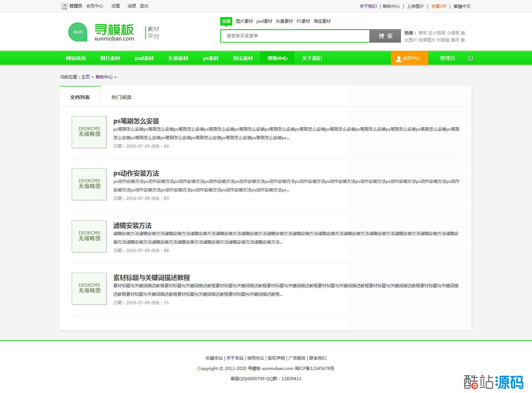Switch to the 文档列表 tab
The width and height of the screenshot is (532, 393).
(x=80, y=97)
